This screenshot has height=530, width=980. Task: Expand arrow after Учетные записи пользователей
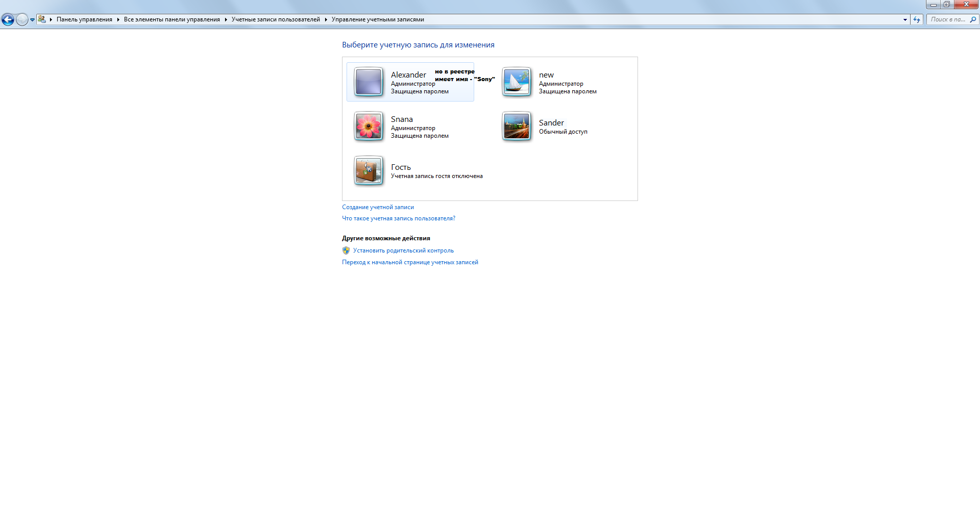pos(326,19)
